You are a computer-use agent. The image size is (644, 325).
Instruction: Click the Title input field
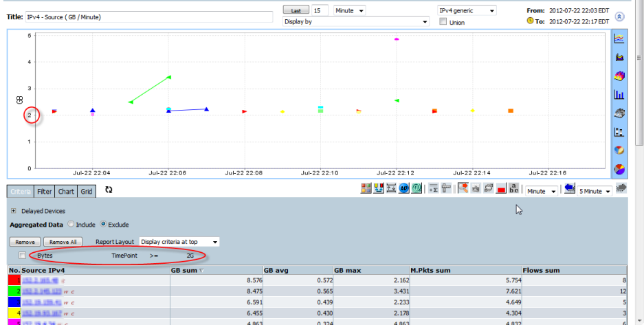[149, 16]
